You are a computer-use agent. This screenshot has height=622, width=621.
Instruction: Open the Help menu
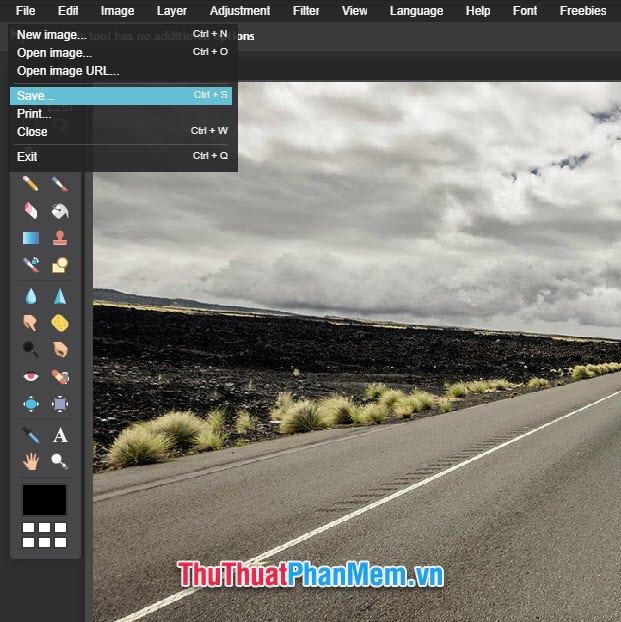[478, 11]
